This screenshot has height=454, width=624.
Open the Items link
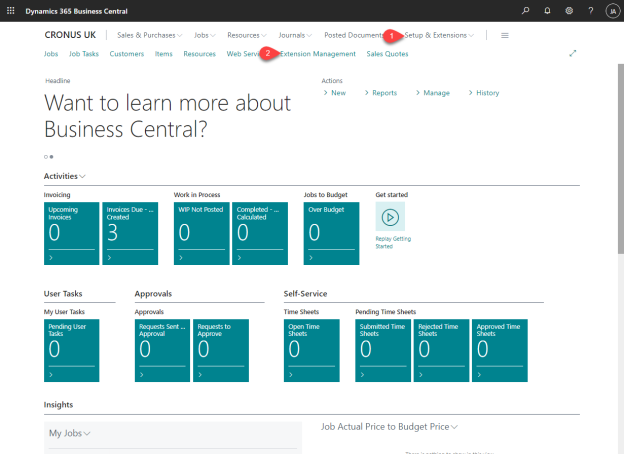tap(164, 54)
